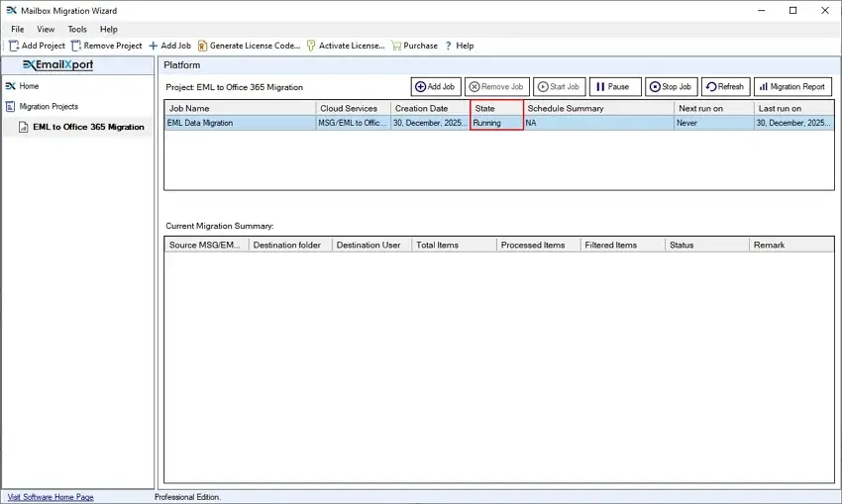Image resolution: width=842 pixels, height=504 pixels.
Task: Click the Migration Projects icon in the sidebar
Action: [10, 106]
